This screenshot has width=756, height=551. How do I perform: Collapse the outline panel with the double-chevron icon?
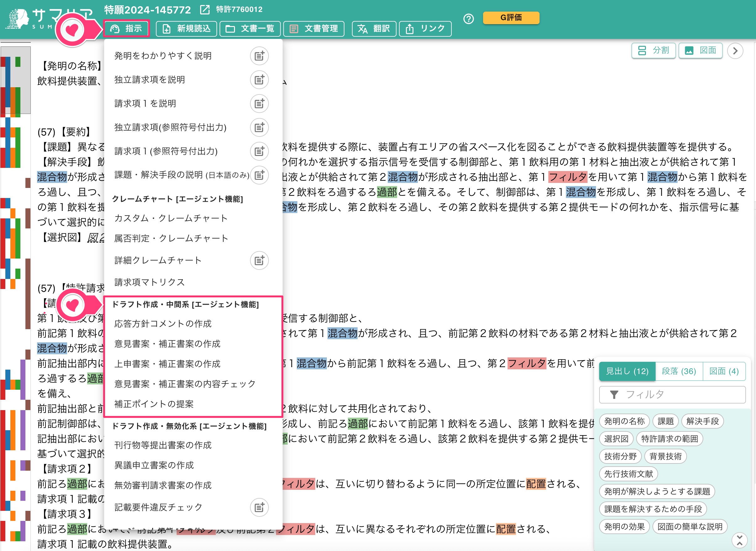coord(740,540)
